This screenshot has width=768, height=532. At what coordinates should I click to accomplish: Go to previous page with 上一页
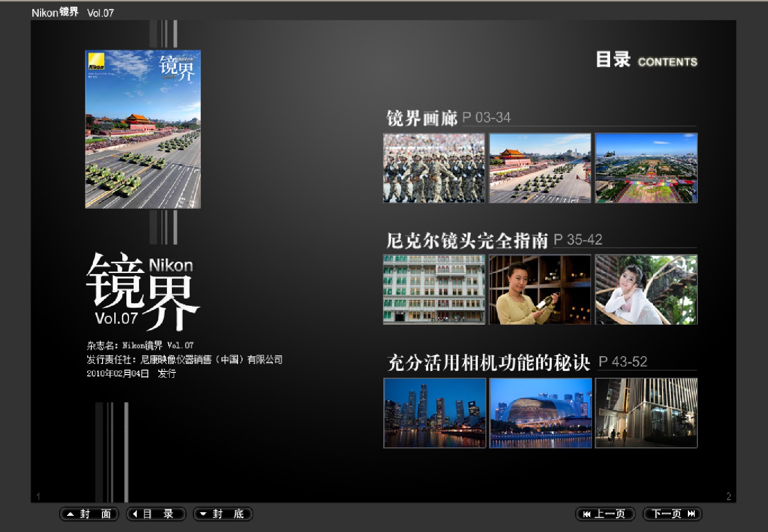click(x=605, y=514)
